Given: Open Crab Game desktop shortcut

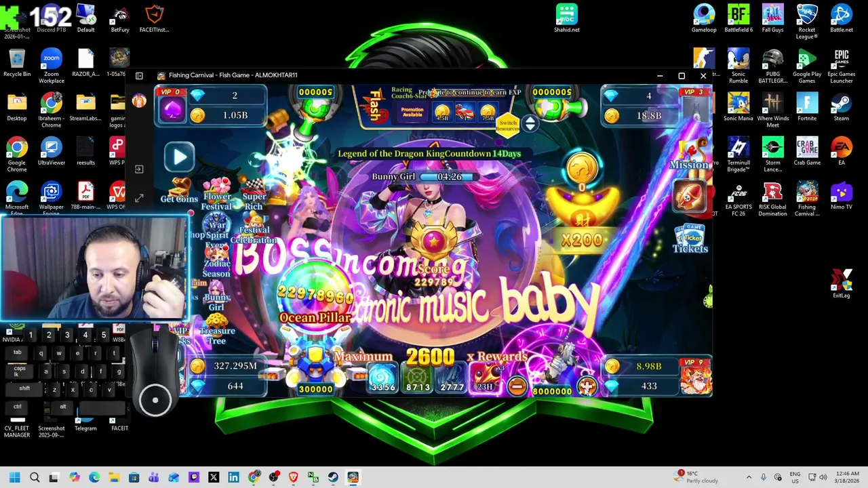Looking at the screenshot, I should [807, 151].
